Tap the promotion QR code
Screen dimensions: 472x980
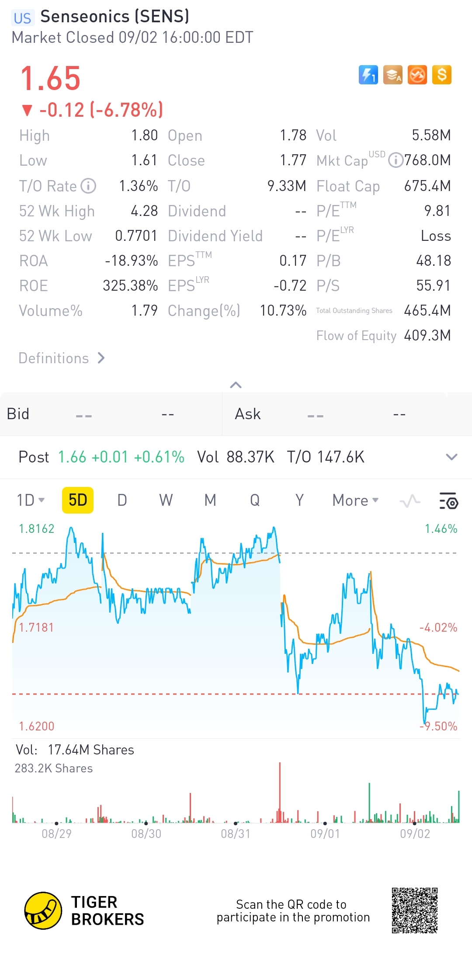pyautogui.click(x=414, y=910)
